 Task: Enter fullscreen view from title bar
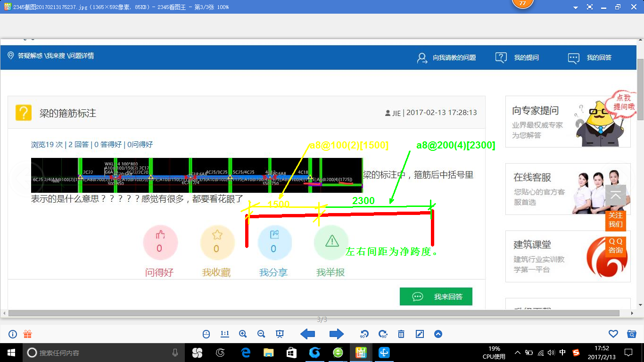point(590,7)
